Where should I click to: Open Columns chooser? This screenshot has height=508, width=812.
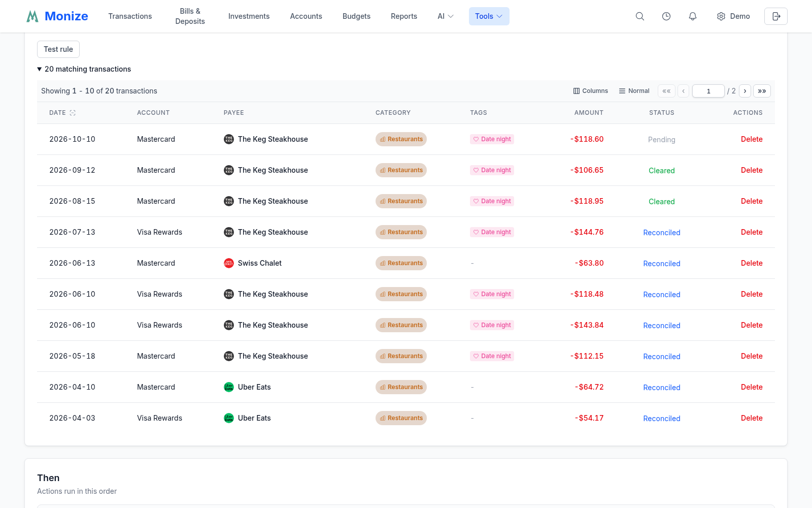(x=591, y=91)
